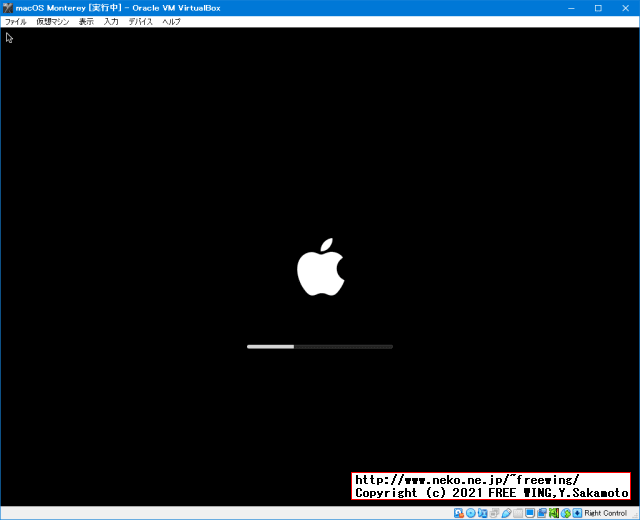Click the audio status icon
Screen dimensions: 640x520
tap(482, 513)
